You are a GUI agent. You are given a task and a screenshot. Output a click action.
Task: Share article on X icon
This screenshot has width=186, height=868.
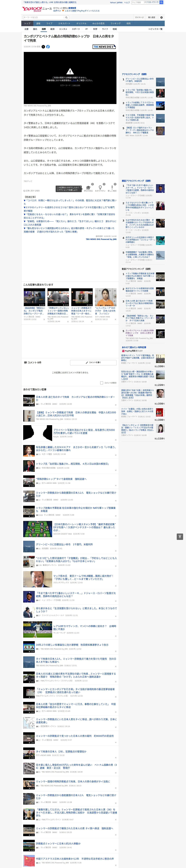point(43,47)
